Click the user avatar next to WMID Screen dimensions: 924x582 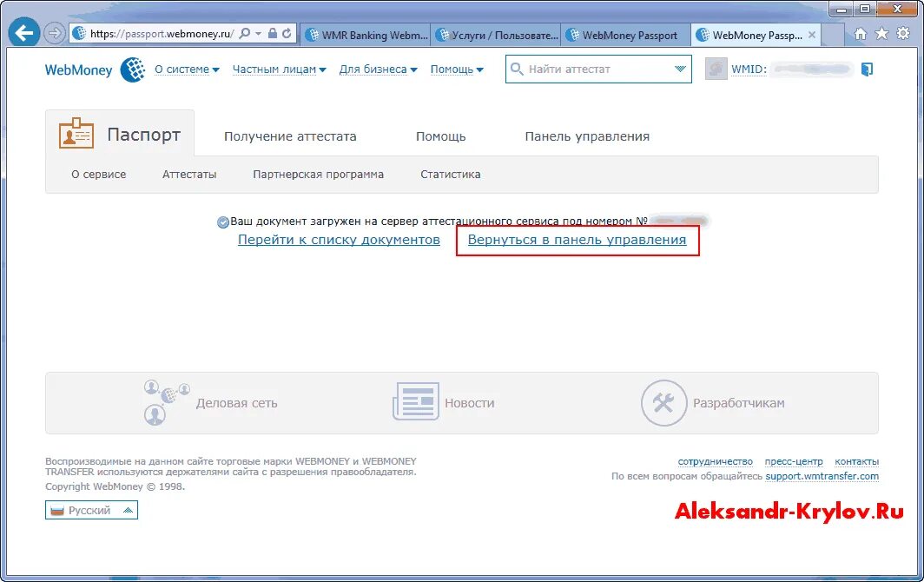[x=716, y=69]
